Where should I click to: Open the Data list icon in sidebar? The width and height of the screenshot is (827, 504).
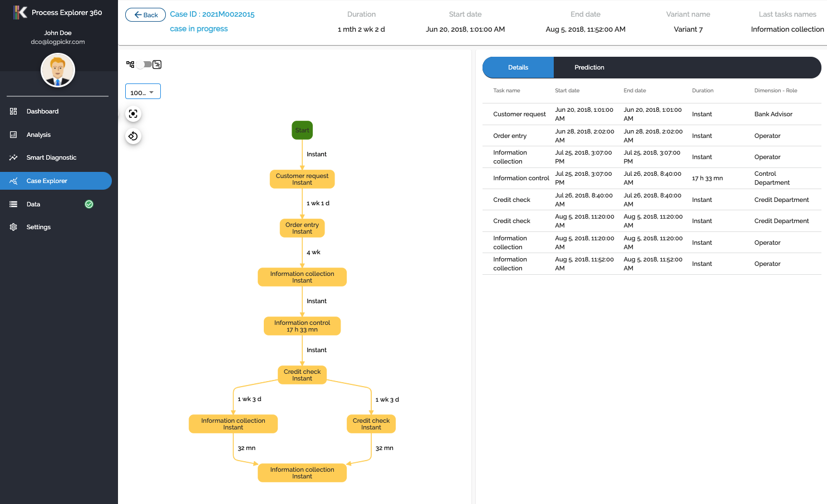pos(14,204)
